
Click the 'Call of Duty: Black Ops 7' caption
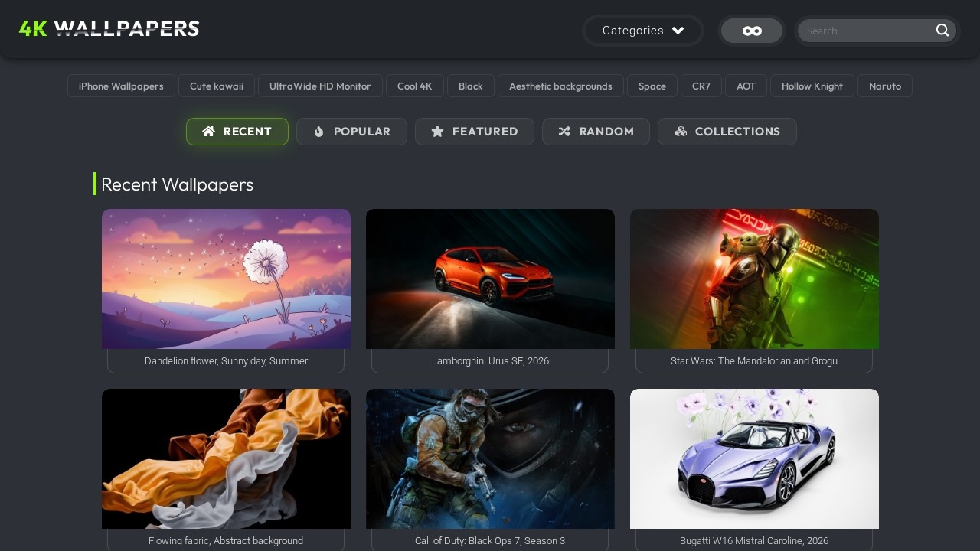[490, 541]
